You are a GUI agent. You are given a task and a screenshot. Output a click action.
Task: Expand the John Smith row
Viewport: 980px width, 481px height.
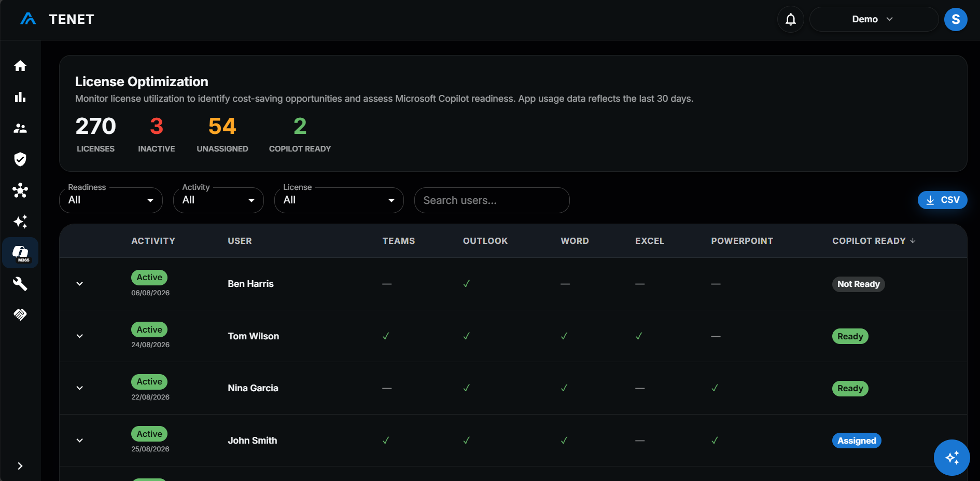pos(80,441)
